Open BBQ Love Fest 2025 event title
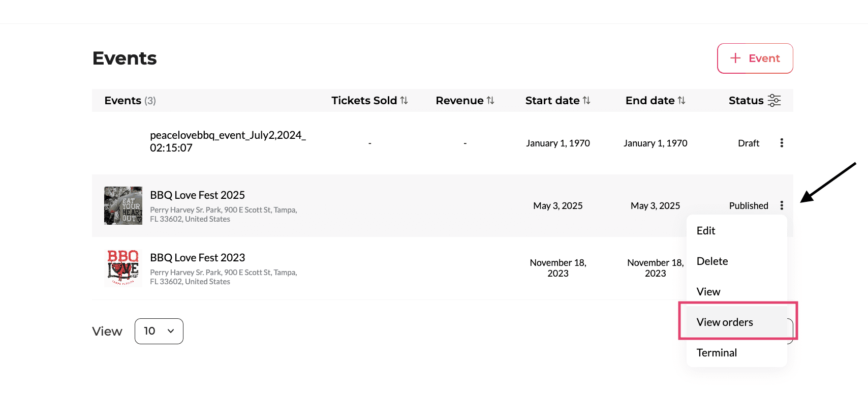 tap(197, 195)
